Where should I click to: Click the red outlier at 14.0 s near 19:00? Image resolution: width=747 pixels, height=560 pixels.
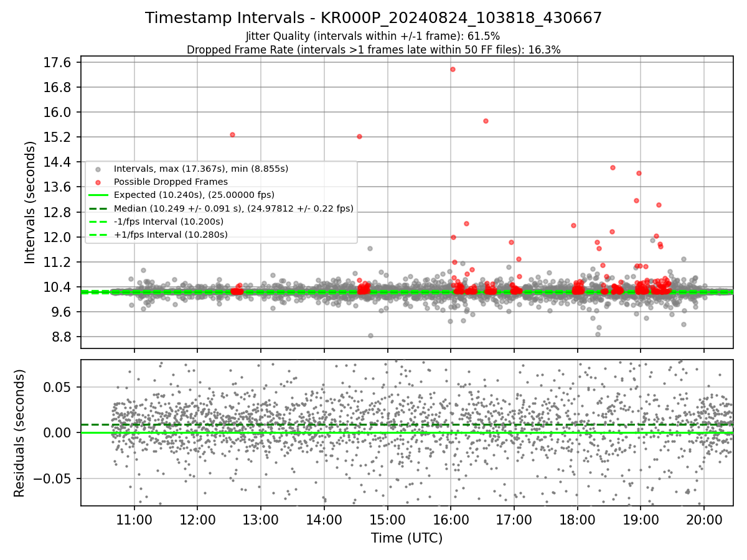(639, 174)
